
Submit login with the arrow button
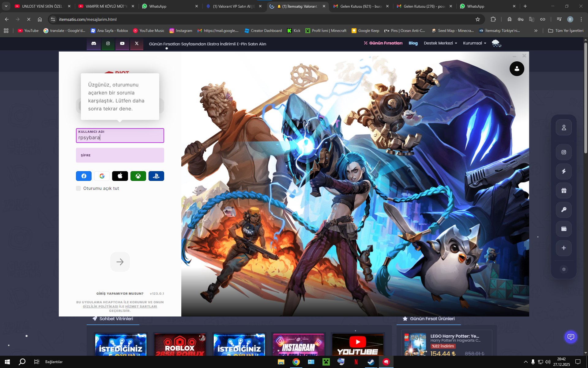tap(120, 262)
